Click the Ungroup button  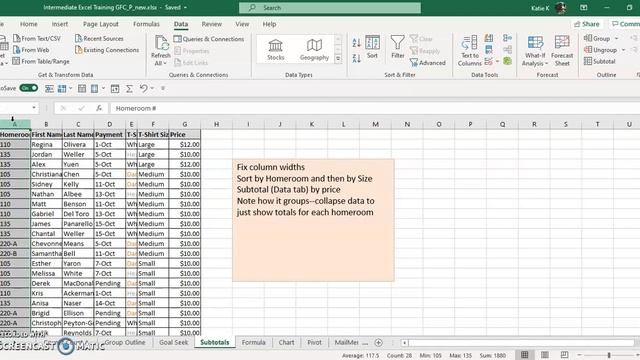click(x=600, y=50)
